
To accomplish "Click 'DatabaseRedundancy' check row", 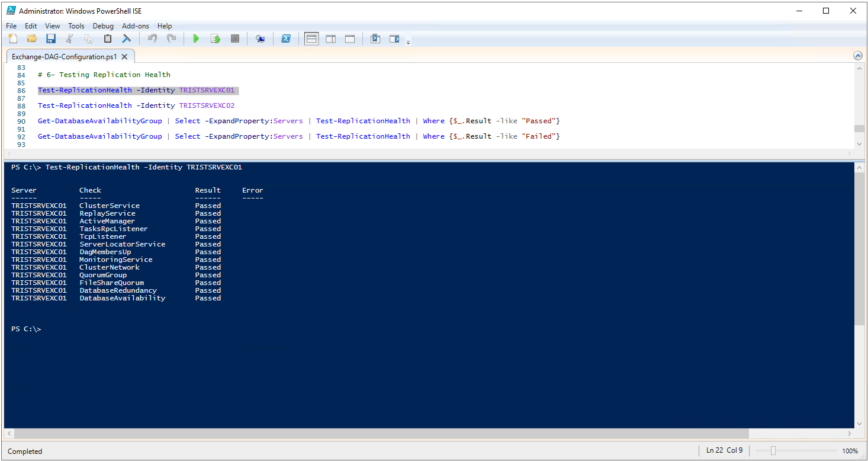I will pyautogui.click(x=116, y=290).
